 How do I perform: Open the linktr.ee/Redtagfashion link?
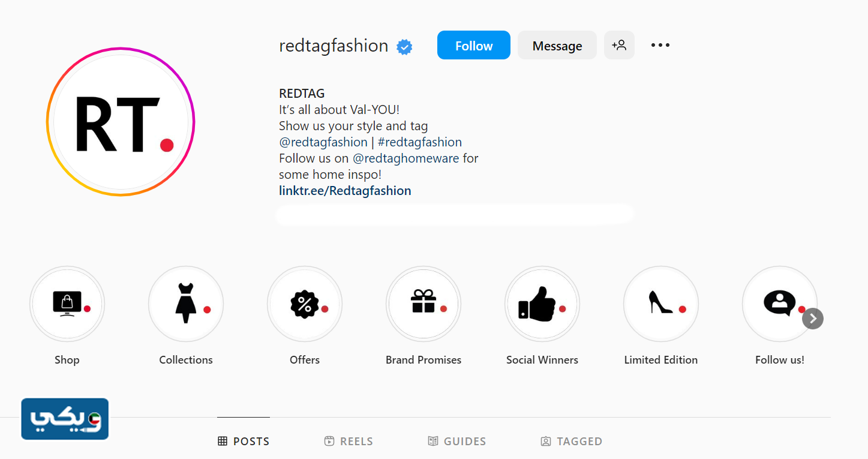(345, 191)
